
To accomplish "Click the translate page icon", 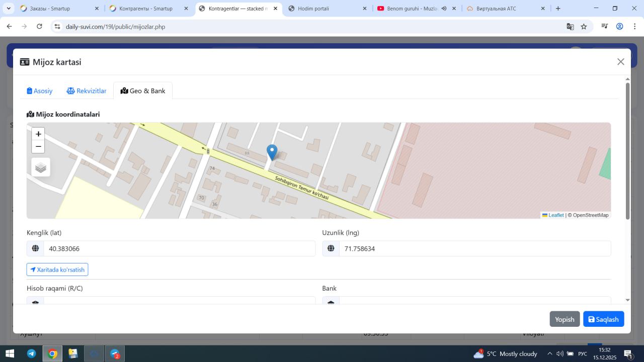I will coord(570,27).
